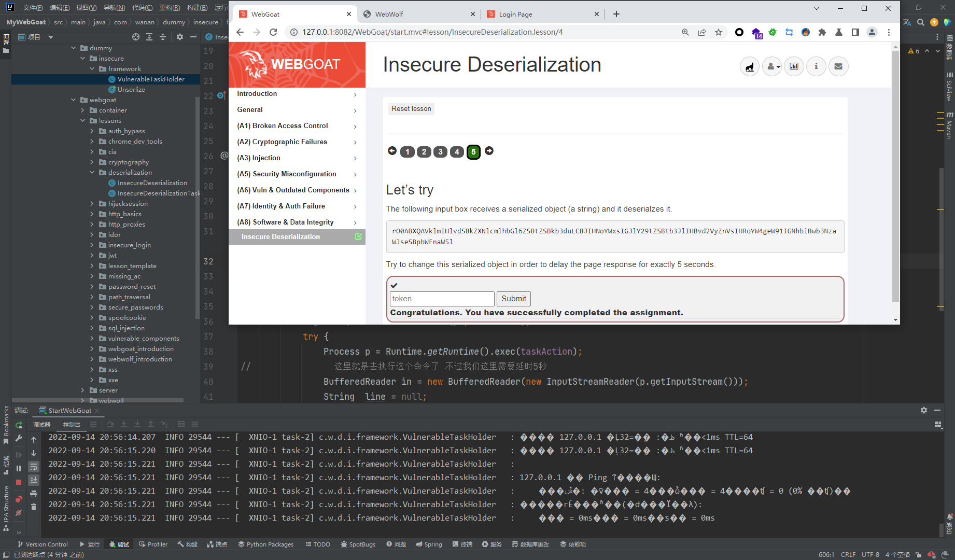Toggle soft-wrap in debug console
This screenshot has height=560, width=955.
click(34, 467)
